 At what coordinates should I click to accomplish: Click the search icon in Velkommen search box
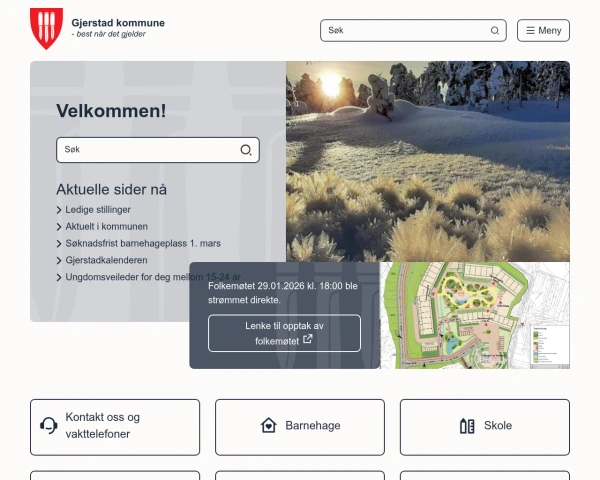tap(246, 150)
